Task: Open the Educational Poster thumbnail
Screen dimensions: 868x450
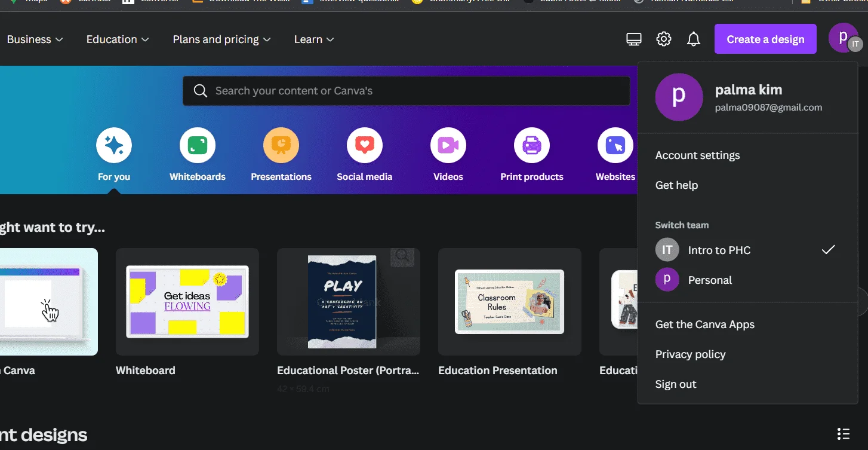Action: click(349, 302)
